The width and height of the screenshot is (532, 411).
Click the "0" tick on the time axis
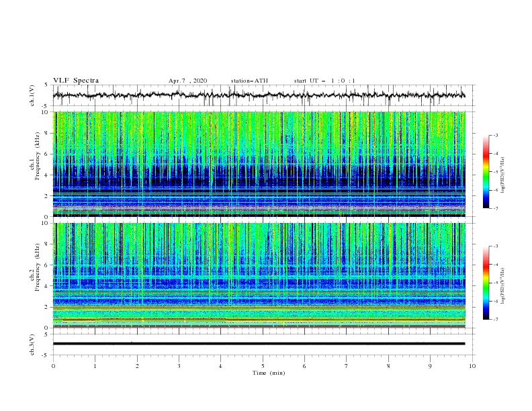(x=53, y=366)
